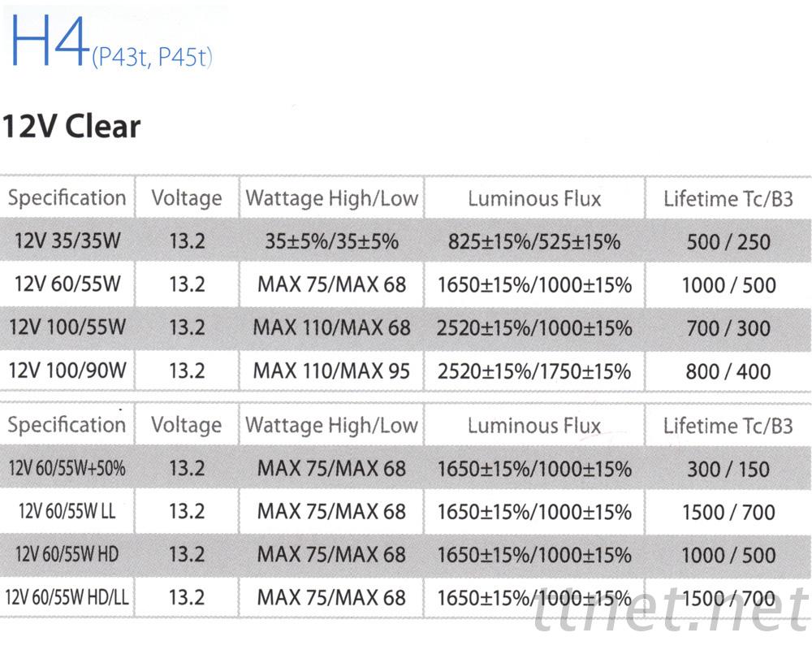Click the lifetime value 300 / 150
Screen dimensions: 812x650
point(728,469)
